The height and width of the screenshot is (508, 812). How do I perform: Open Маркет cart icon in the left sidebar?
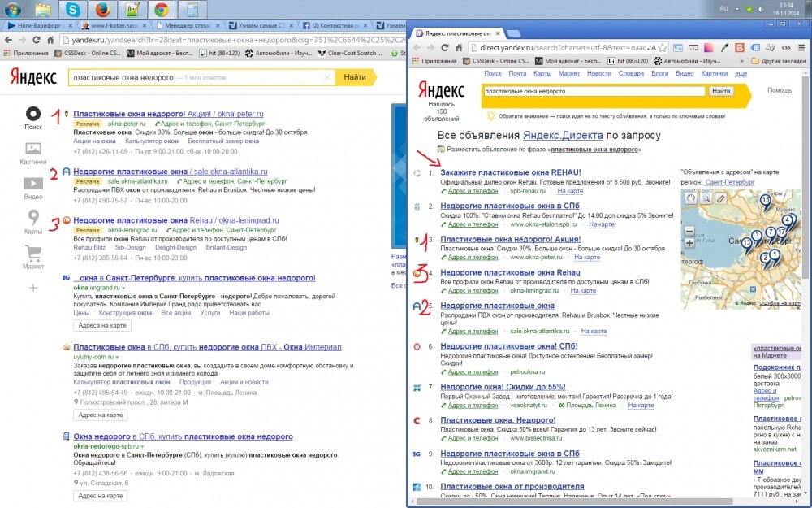[33, 253]
